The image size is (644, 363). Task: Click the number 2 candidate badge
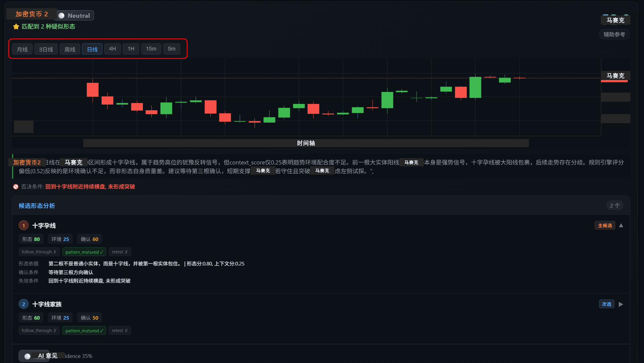point(23,304)
